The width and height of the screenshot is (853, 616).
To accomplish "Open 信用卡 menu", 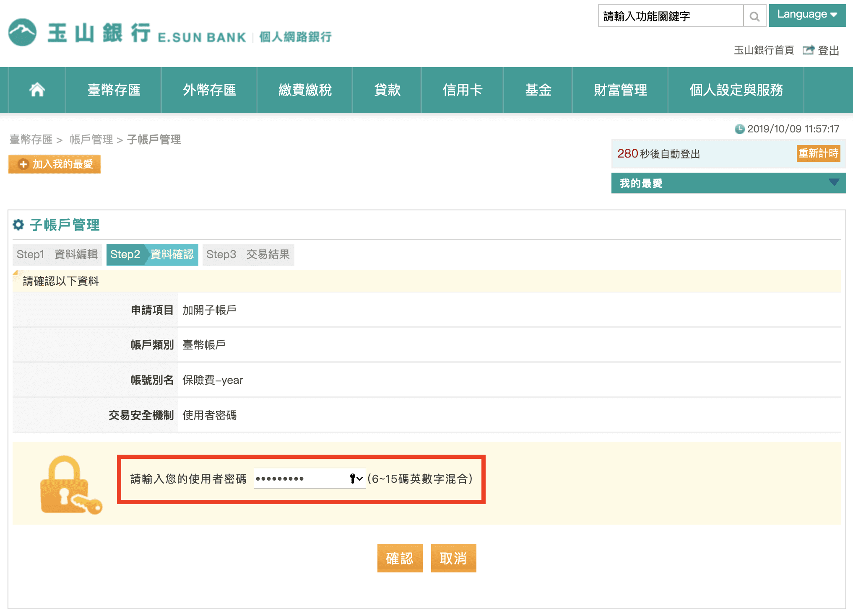I will pos(463,90).
